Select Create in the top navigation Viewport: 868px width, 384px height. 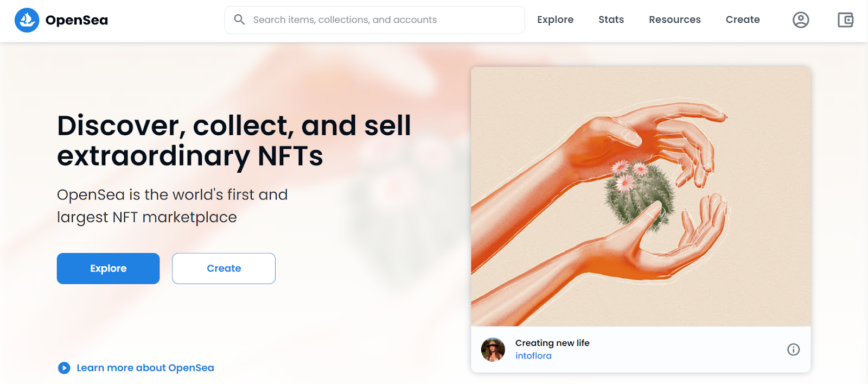743,20
